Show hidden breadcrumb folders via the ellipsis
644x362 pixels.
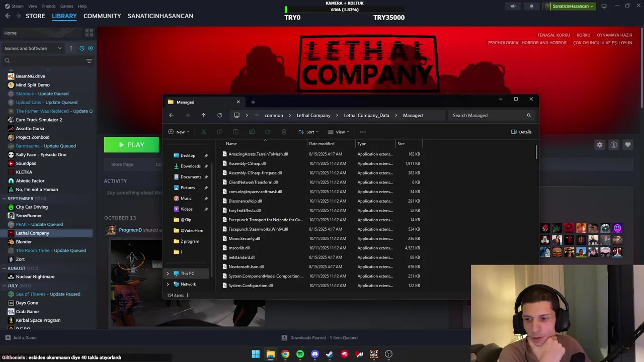click(x=257, y=115)
